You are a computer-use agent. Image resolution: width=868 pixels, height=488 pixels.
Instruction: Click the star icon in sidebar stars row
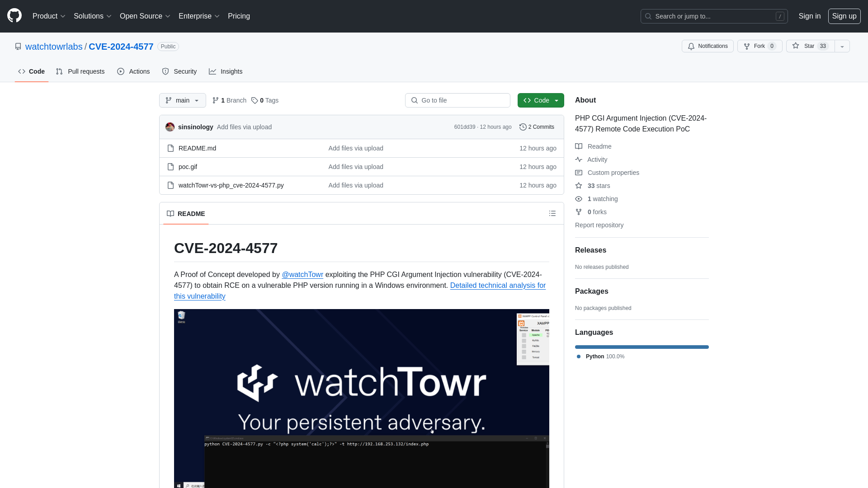pyautogui.click(x=579, y=186)
